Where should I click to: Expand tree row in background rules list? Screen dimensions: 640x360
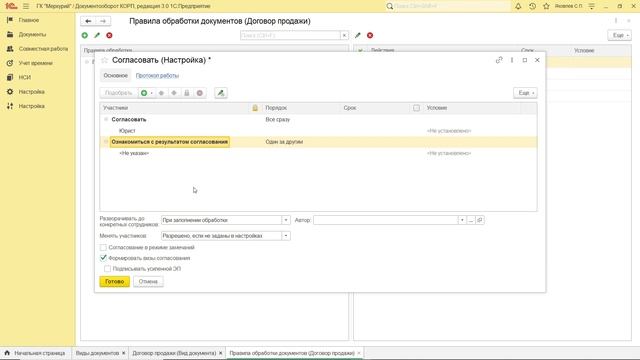point(87,62)
